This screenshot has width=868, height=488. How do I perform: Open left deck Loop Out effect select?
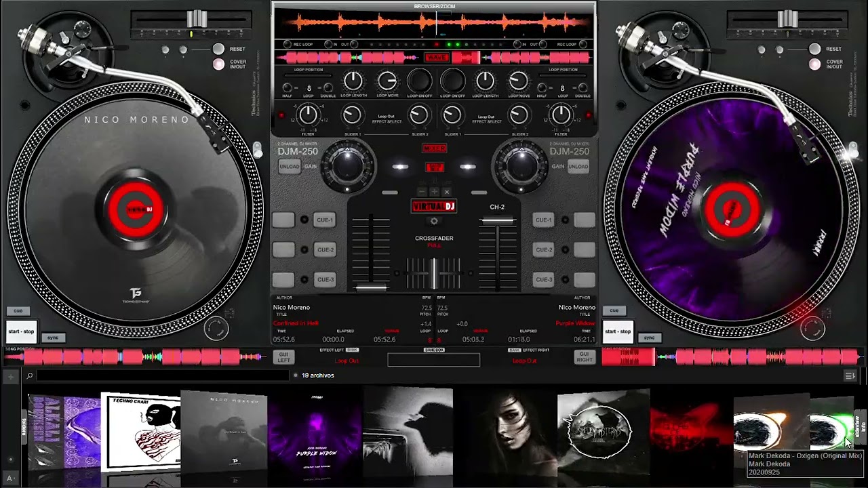(x=387, y=119)
